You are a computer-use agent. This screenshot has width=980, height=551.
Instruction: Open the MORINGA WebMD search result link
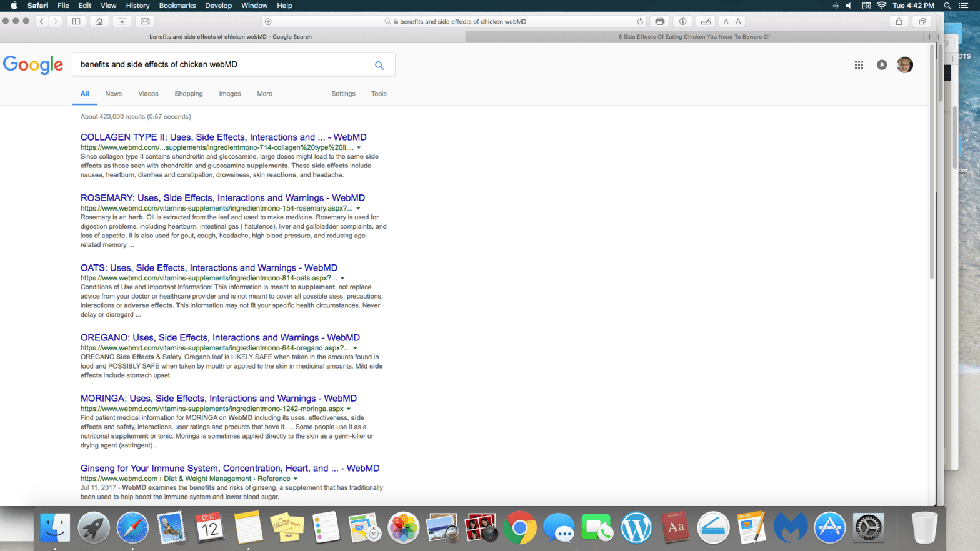[x=218, y=399]
